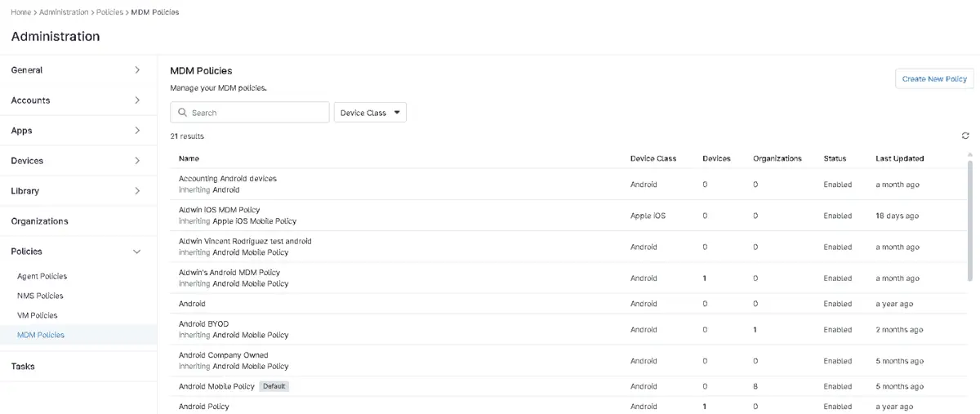Click Enabled status of Accounting Android devices
The height and width of the screenshot is (414, 980).
tap(837, 185)
